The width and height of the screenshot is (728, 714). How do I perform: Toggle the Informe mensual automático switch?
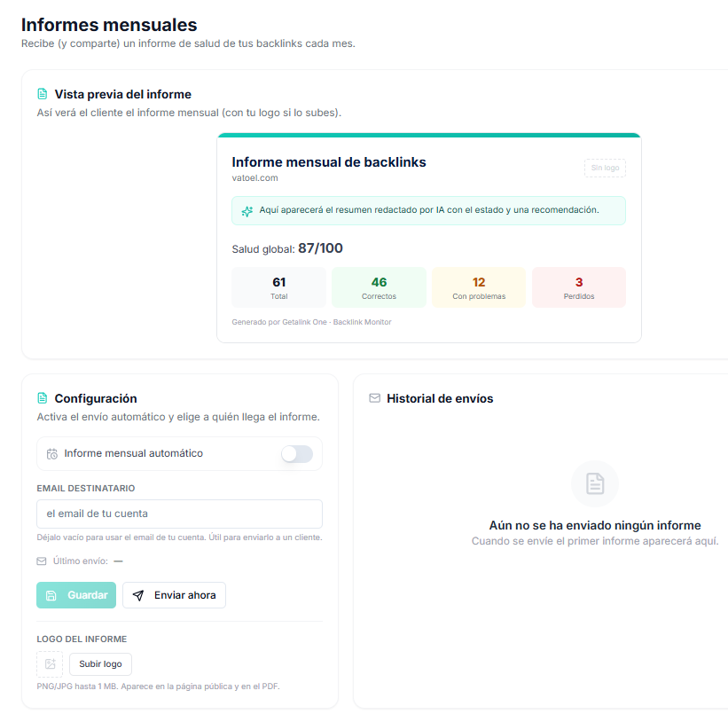tap(297, 454)
